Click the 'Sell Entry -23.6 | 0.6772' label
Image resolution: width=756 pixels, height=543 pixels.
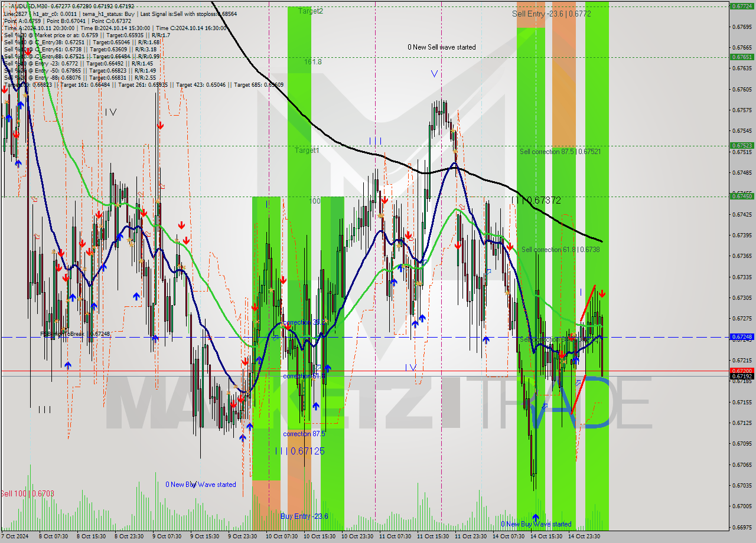pos(552,14)
